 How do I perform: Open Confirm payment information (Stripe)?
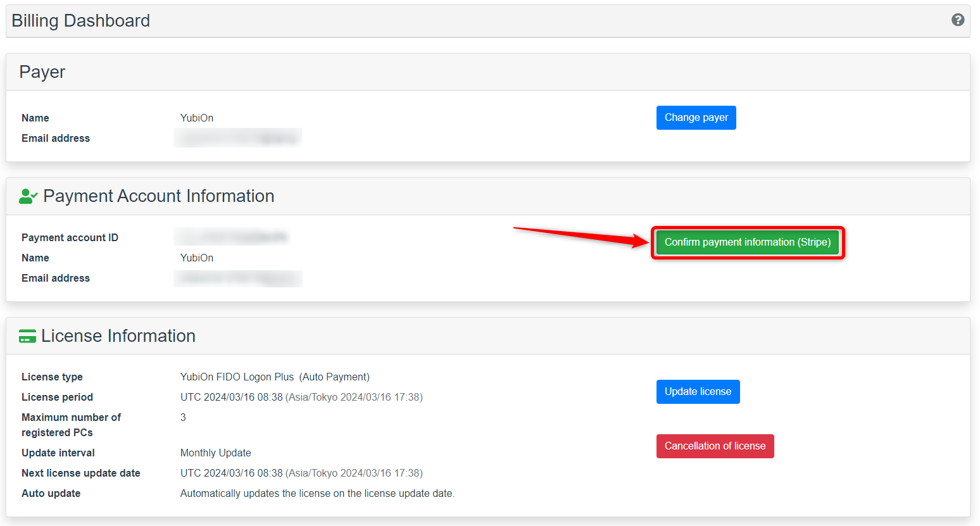[748, 242]
